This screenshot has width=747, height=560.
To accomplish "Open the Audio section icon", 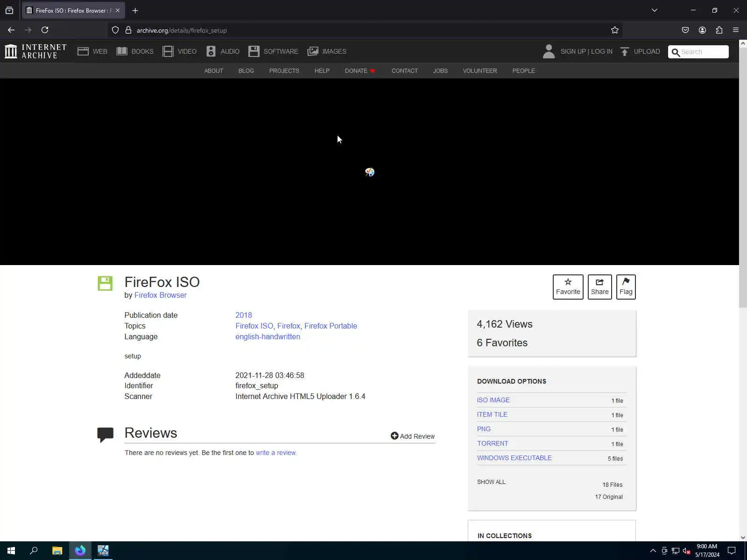I will 211,51.
